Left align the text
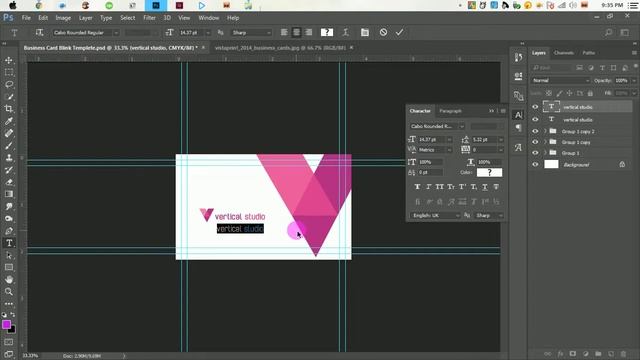 pyautogui.click(x=284, y=32)
